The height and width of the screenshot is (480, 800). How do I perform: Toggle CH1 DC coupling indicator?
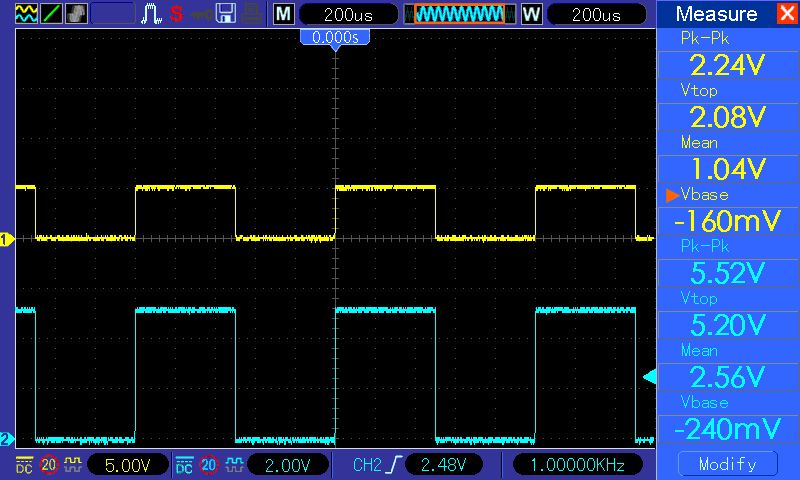point(24,464)
